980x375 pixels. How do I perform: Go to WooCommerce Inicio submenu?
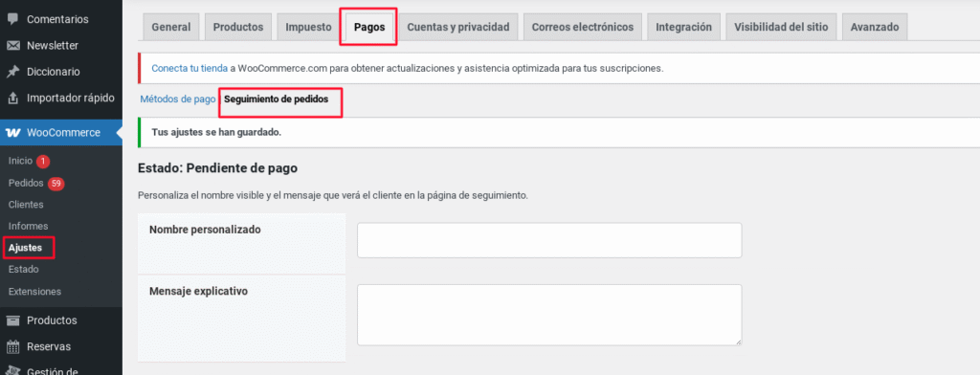tap(20, 162)
